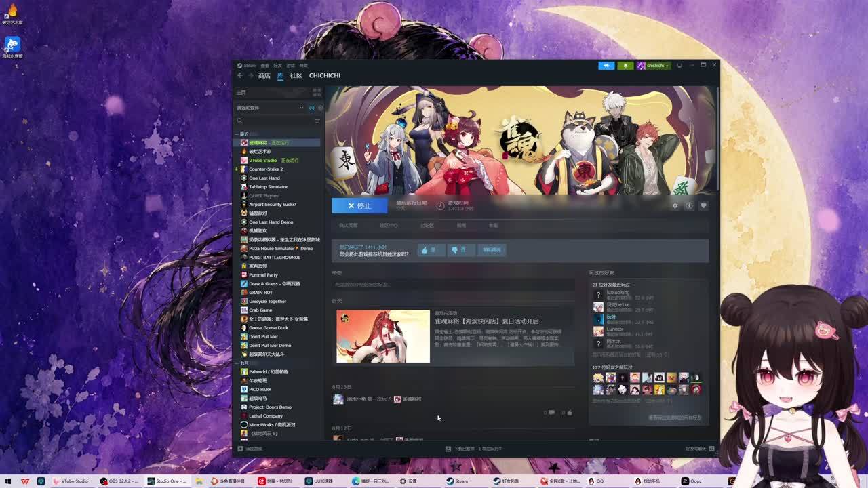Open QQ from the taskbar
This screenshot has width=868, height=488.
coord(595,481)
